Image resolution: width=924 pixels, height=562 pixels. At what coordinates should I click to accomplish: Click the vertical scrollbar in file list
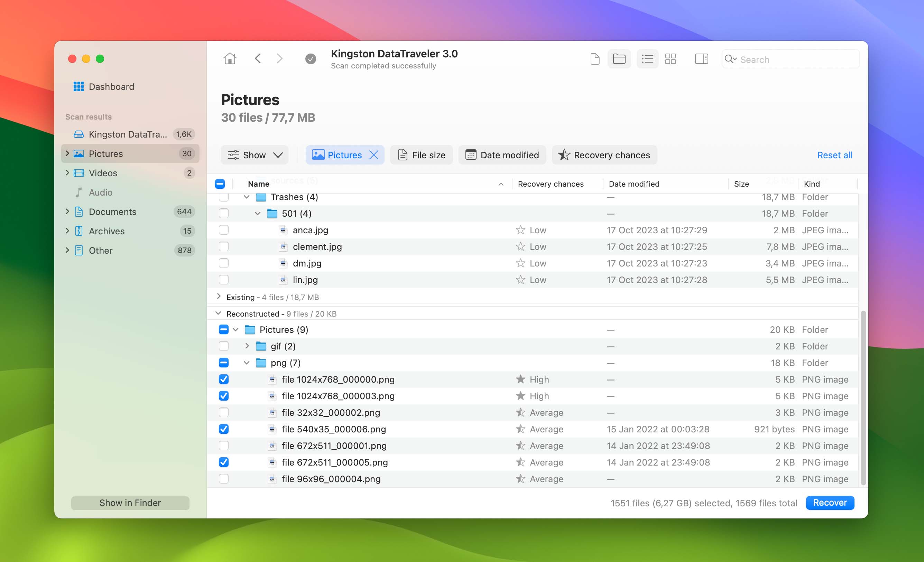863,397
